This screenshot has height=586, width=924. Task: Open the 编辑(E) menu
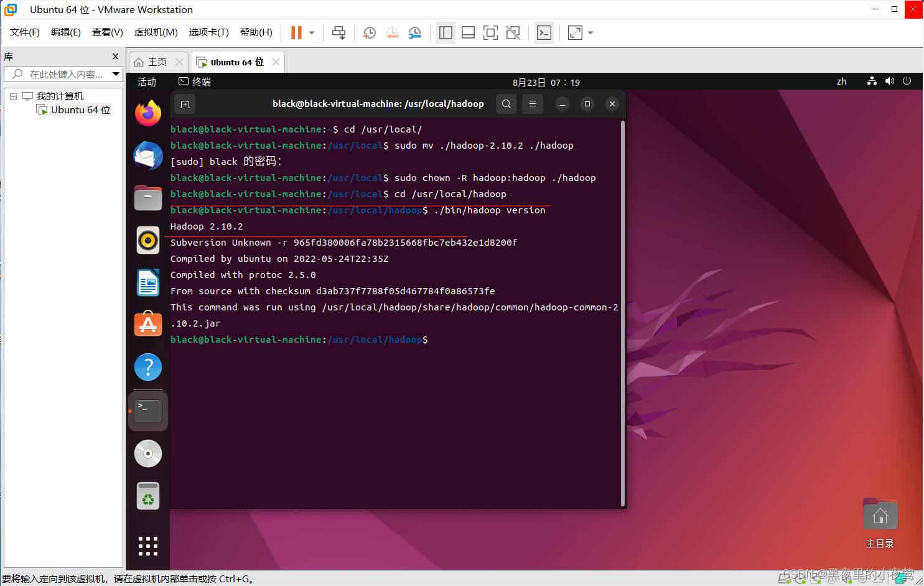[x=66, y=32]
